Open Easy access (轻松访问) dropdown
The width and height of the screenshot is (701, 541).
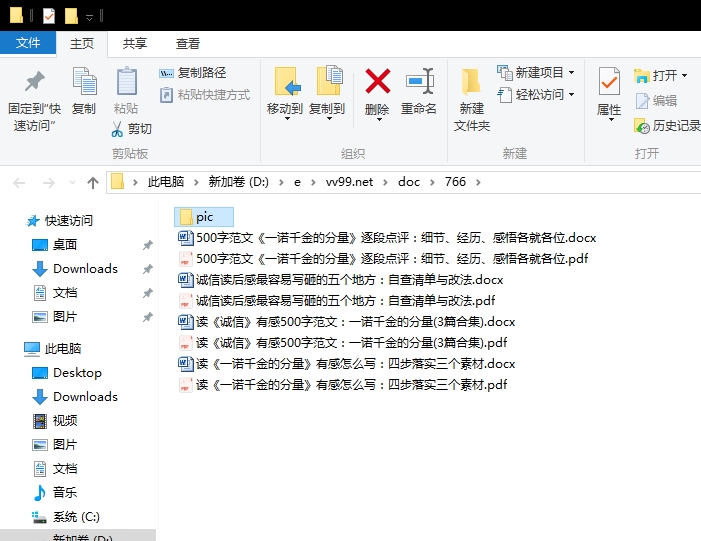[536, 95]
